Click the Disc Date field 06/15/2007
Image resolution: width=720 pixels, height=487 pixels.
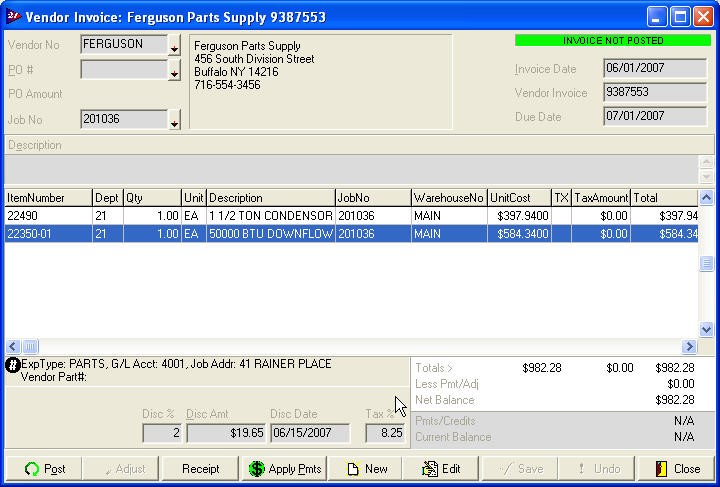(310, 433)
